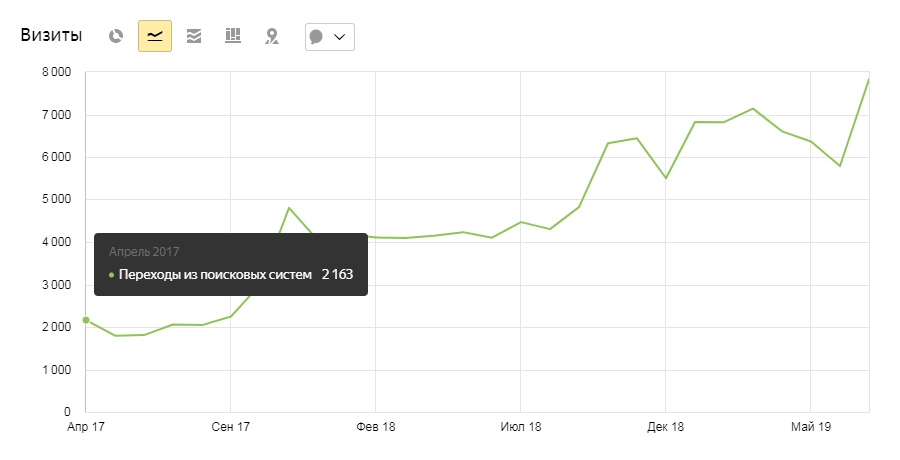Click the Май 19 axis label
Screen dimensions: 900x460
(x=809, y=427)
